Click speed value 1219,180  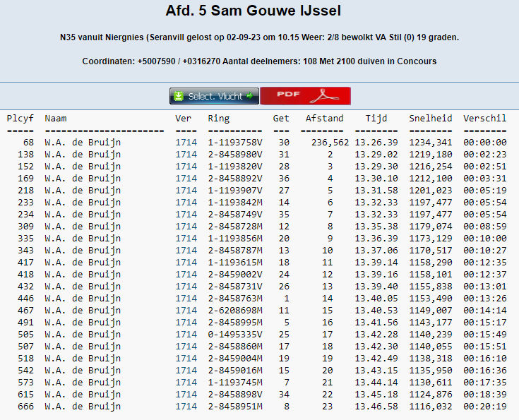430,154
